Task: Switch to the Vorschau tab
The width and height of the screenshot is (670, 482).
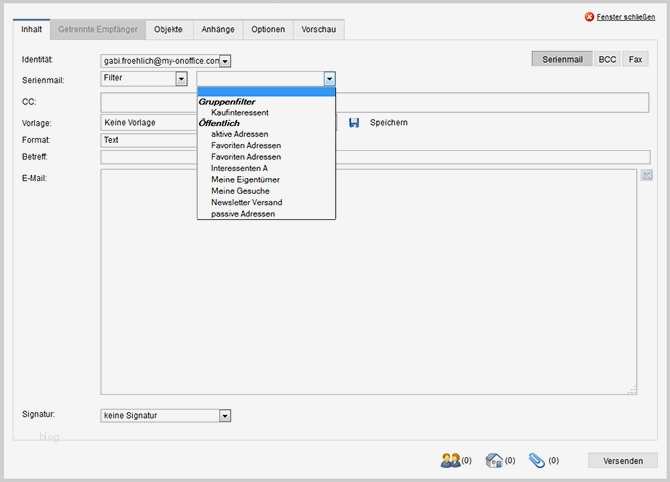Action: 319,29
